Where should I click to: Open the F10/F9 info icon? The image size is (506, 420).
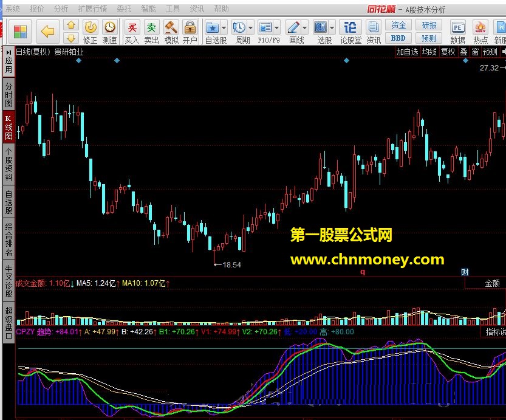266,28
